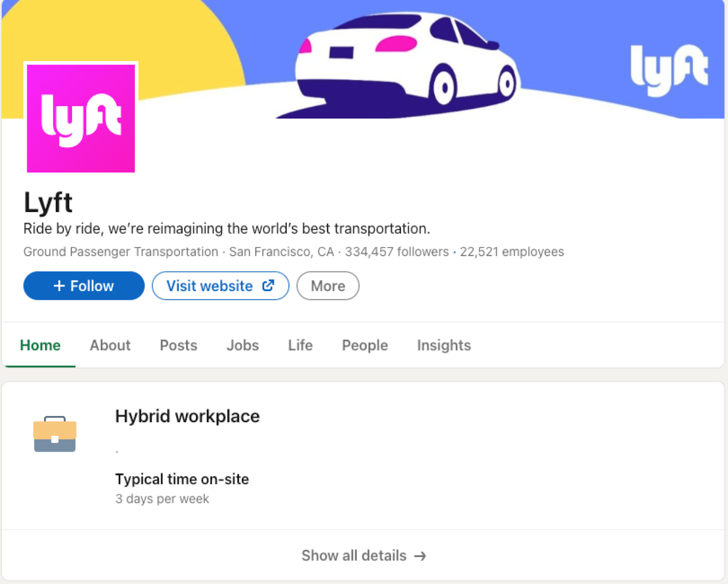The width and height of the screenshot is (728, 584).
Task: Click the pink Lyft logo profile picture
Action: 81,118
